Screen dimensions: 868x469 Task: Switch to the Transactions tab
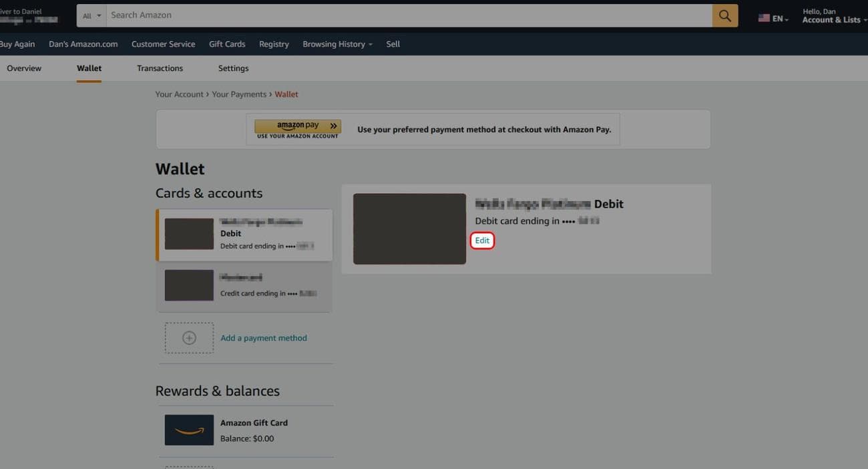[x=160, y=68]
